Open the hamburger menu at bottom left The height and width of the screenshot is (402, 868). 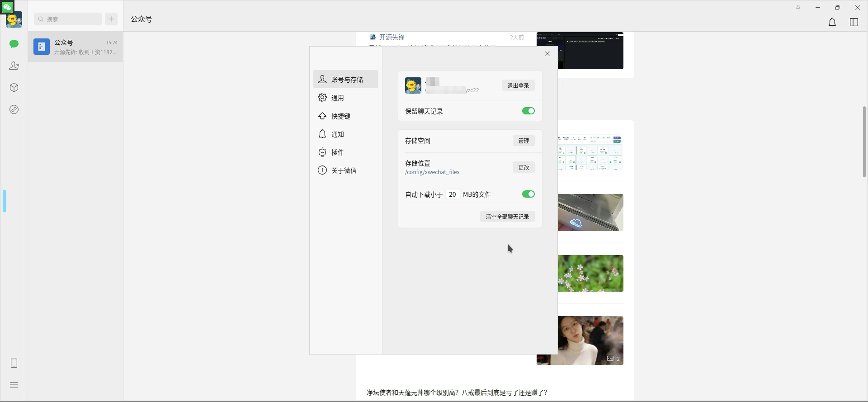pos(14,385)
